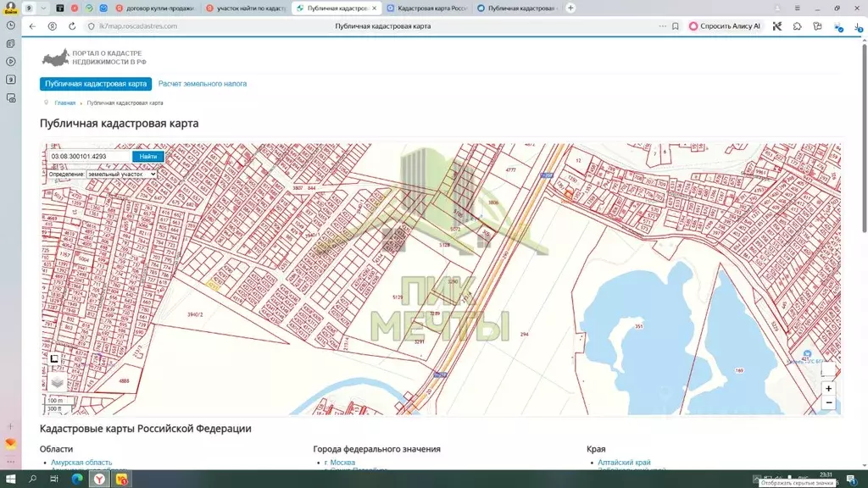Open Windows Start menu
Viewport: 868px width, 488px height.
point(10,480)
